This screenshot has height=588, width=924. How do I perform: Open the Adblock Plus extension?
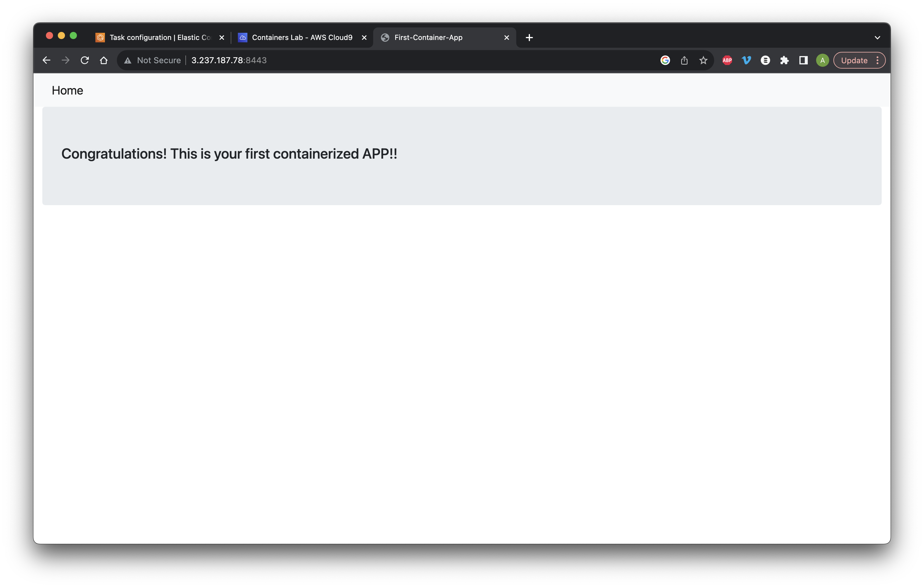tap(727, 60)
